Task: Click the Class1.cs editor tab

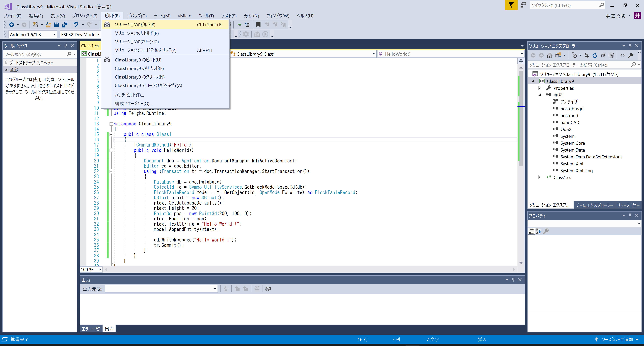Action: pos(90,46)
